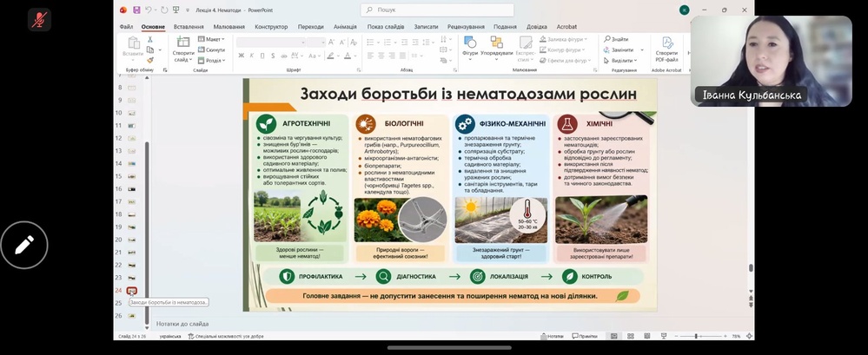The height and width of the screenshot is (355, 868).
Task: Switch to Анімація ribbon tab
Action: pos(346,27)
